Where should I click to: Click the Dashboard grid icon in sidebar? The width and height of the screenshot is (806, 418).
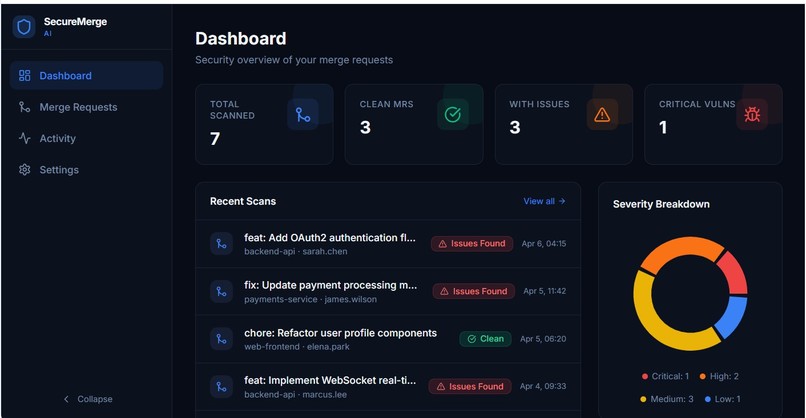tap(25, 76)
